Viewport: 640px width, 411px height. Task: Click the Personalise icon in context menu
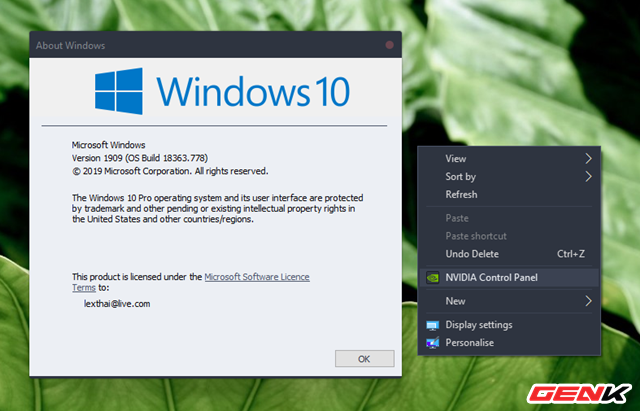(432, 343)
